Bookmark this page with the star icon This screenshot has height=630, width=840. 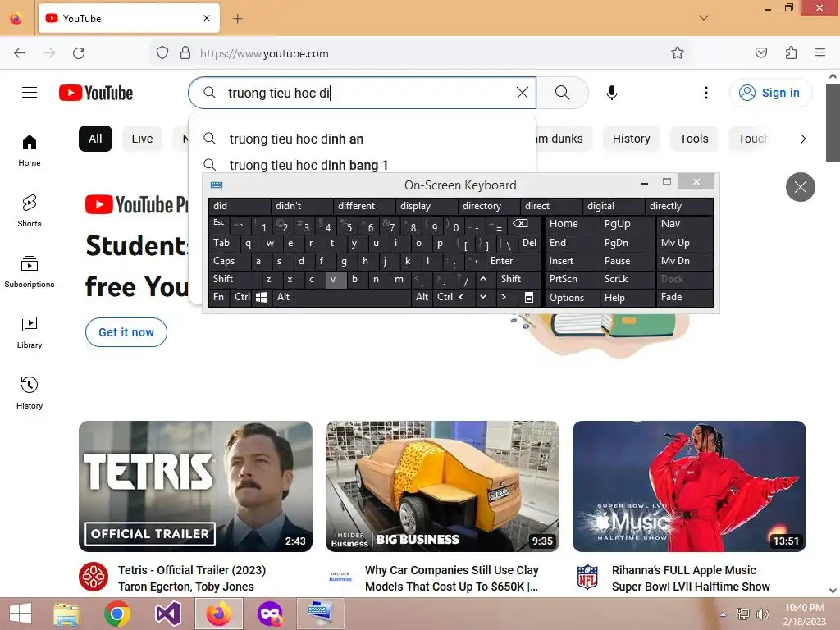[677, 52]
